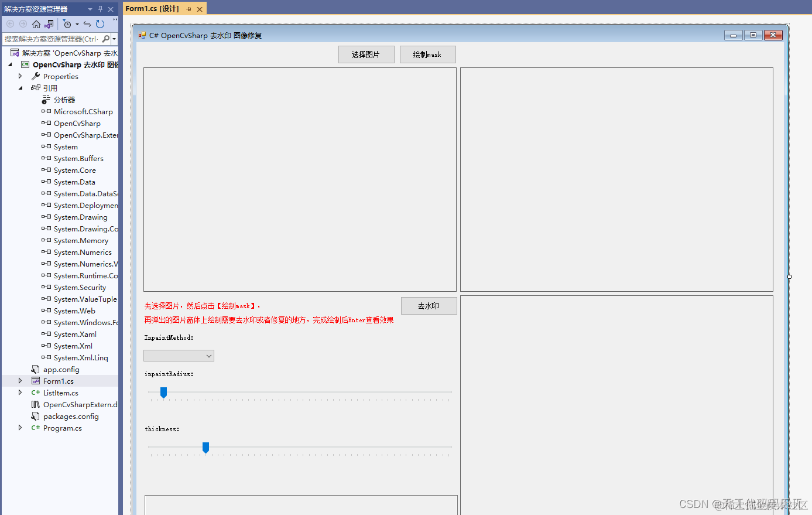The height and width of the screenshot is (515, 812).
Task: Expand the Properties node
Action: [x=20, y=76]
